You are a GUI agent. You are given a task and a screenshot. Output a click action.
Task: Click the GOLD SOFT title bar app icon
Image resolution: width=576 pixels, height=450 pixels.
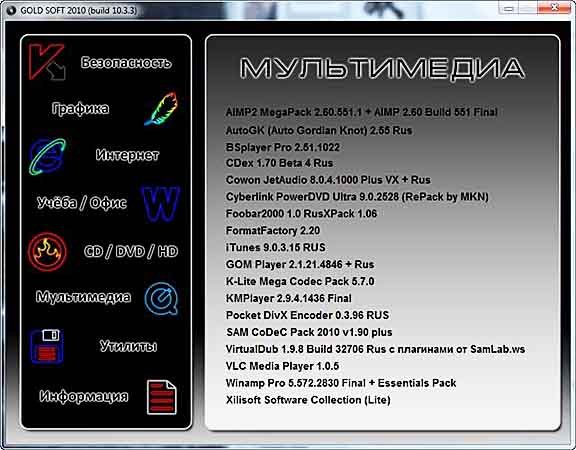11,10
